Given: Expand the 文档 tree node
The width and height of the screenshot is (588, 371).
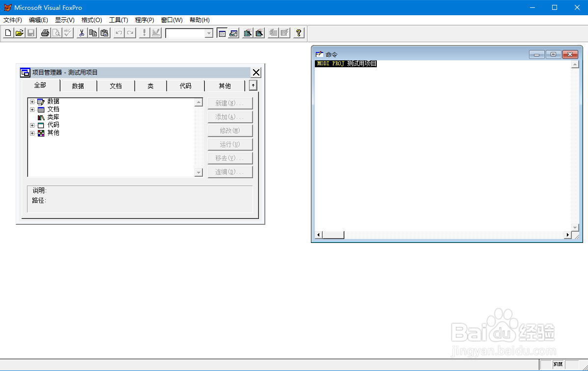Looking at the screenshot, I should pyautogui.click(x=32, y=109).
